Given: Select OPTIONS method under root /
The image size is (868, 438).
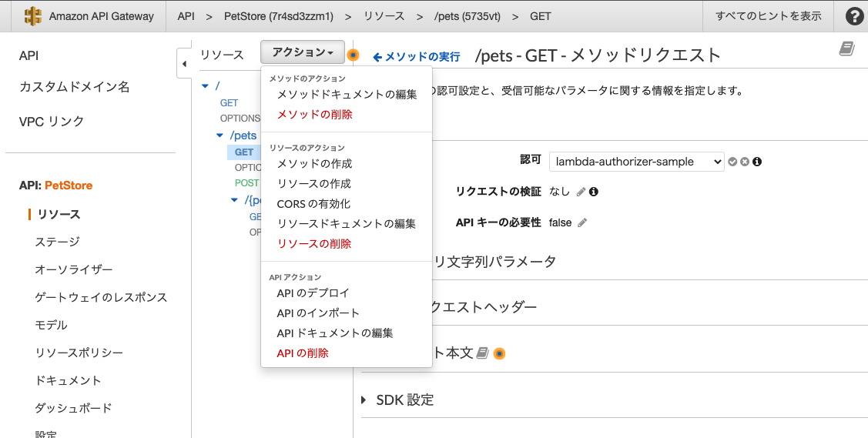Looking at the screenshot, I should [x=240, y=119].
